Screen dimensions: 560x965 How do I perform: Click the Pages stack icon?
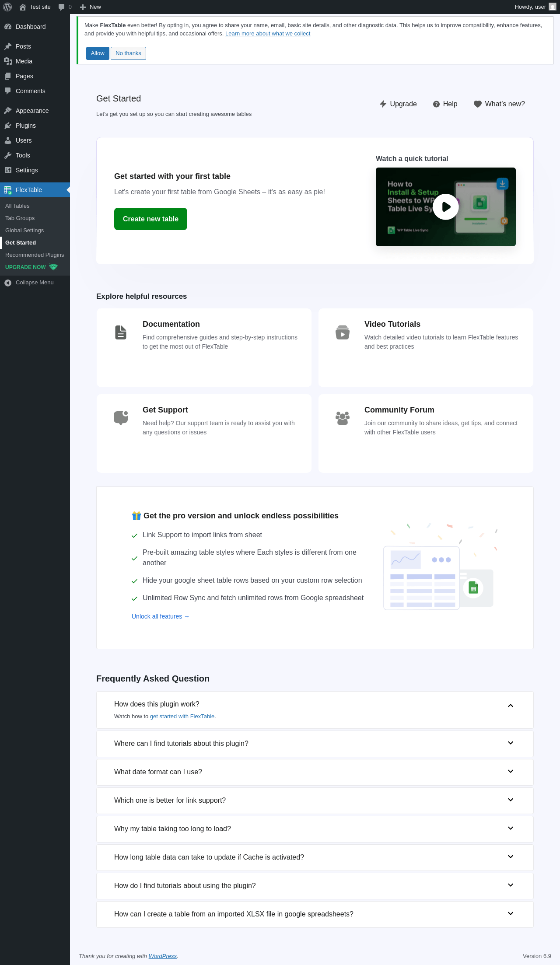[x=8, y=76]
